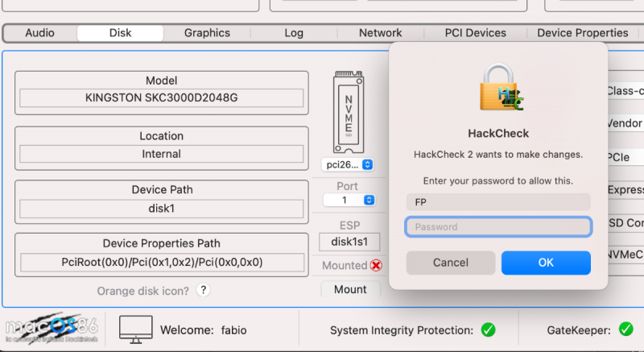
Task: Confirm with OK in password dialog
Action: click(546, 263)
